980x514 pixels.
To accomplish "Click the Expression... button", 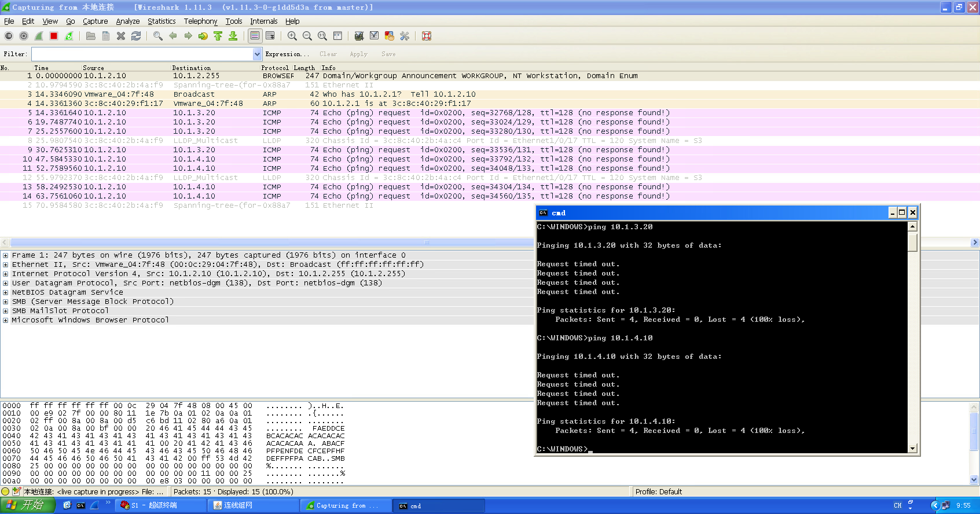I will [x=287, y=54].
